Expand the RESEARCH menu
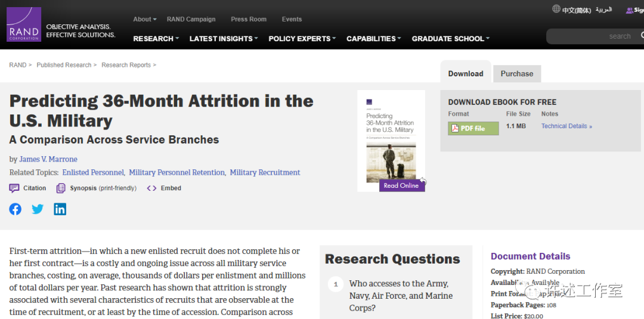 [x=156, y=39]
